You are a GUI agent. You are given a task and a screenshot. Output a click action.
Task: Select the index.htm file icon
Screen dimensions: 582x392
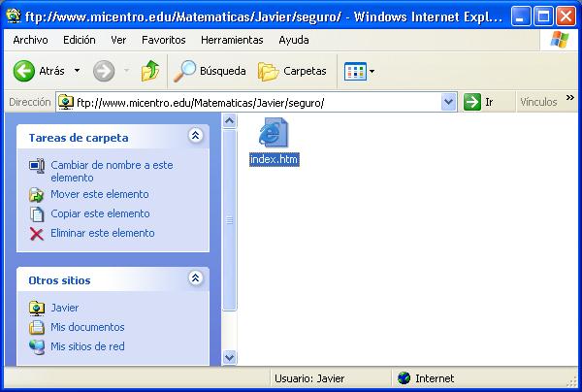[x=274, y=133]
